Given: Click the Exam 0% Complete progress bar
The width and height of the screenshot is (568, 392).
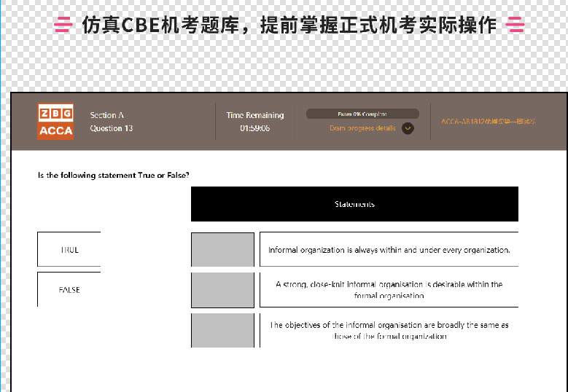Looking at the screenshot, I should [x=362, y=114].
